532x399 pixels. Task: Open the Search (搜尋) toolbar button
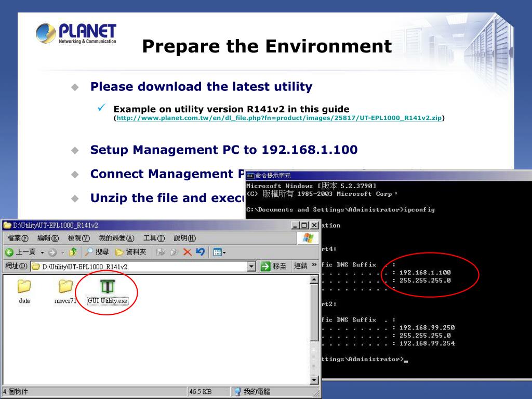97,252
